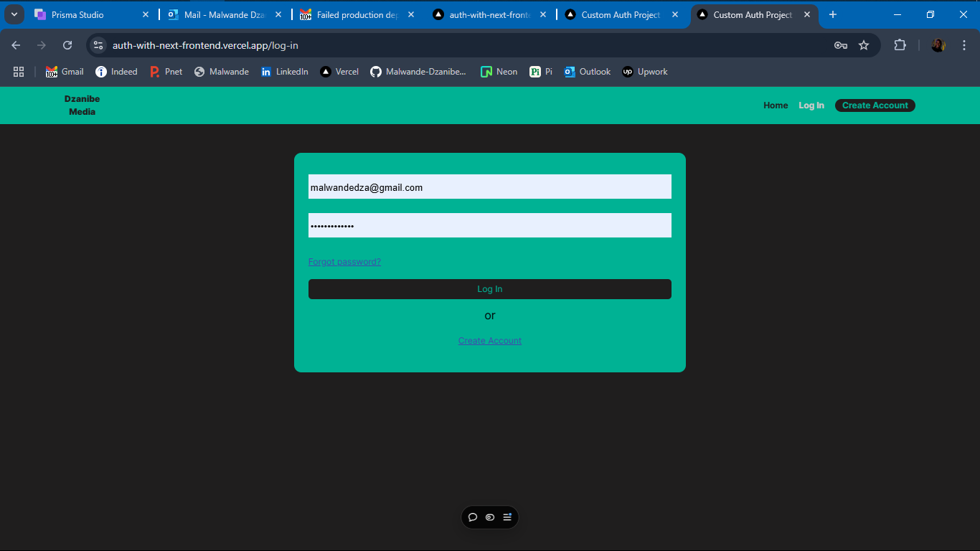The height and width of the screenshot is (551, 980).
Task: Open the LinkedIn bookmark
Action: coord(284,72)
